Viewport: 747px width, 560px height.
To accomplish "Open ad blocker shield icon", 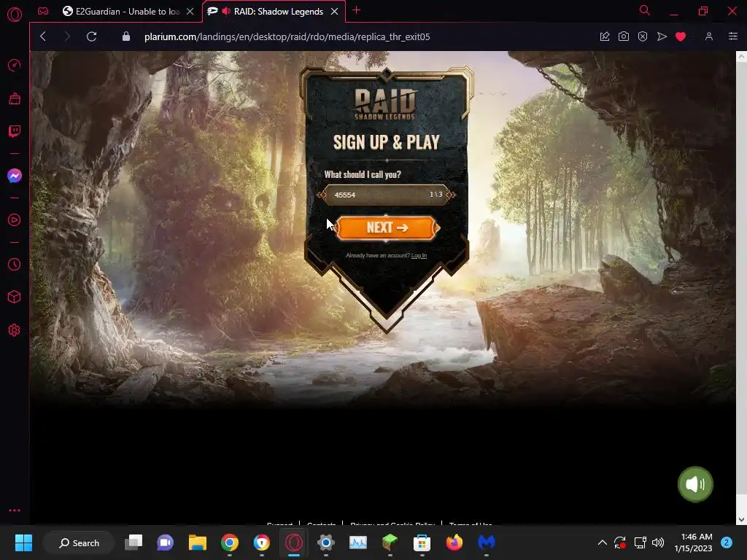I will point(643,36).
